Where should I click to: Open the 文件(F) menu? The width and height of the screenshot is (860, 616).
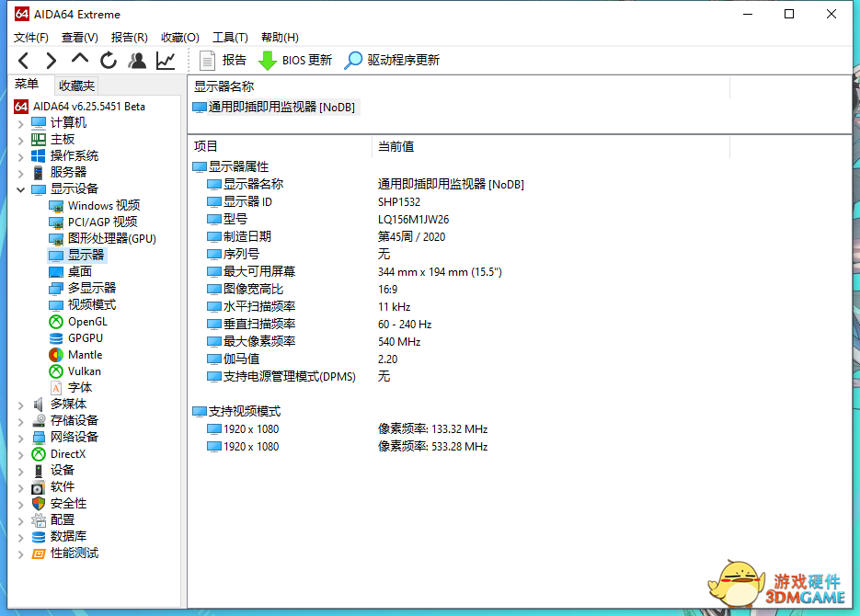(x=30, y=38)
